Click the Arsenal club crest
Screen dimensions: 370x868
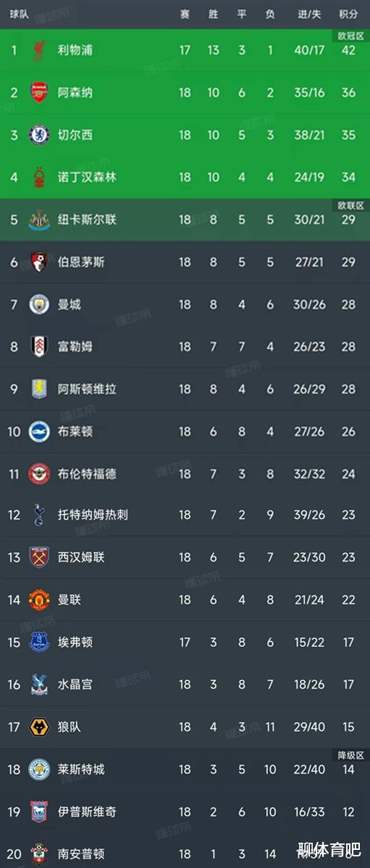(38, 93)
